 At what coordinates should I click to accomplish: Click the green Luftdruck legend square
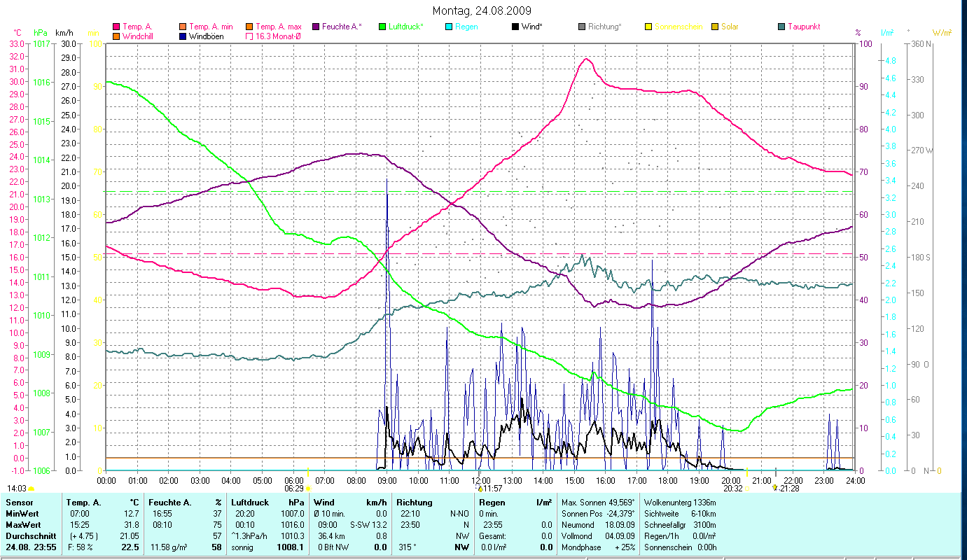click(382, 27)
